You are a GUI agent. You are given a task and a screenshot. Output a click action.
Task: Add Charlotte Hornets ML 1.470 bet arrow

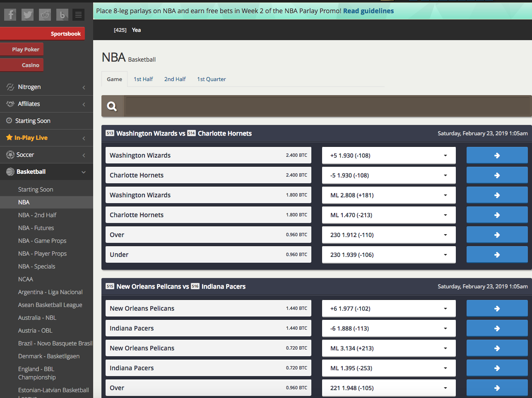click(497, 215)
